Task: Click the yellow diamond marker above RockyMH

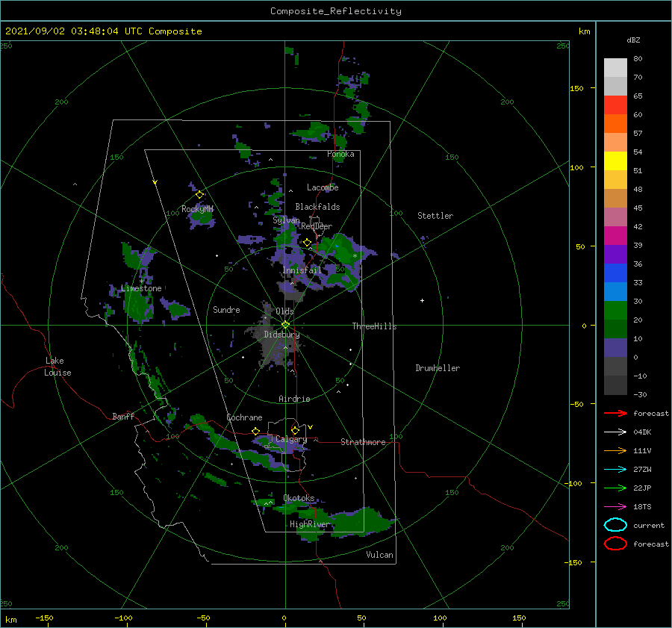Action: pyautogui.click(x=199, y=195)
